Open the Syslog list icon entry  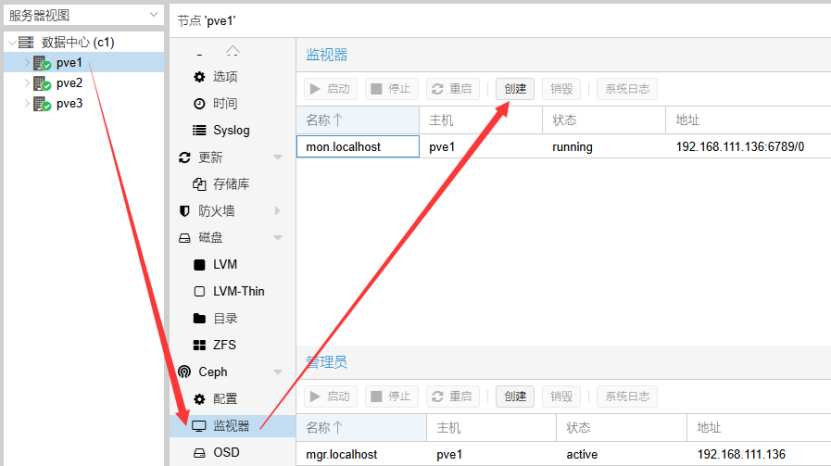tap(199, 130)
